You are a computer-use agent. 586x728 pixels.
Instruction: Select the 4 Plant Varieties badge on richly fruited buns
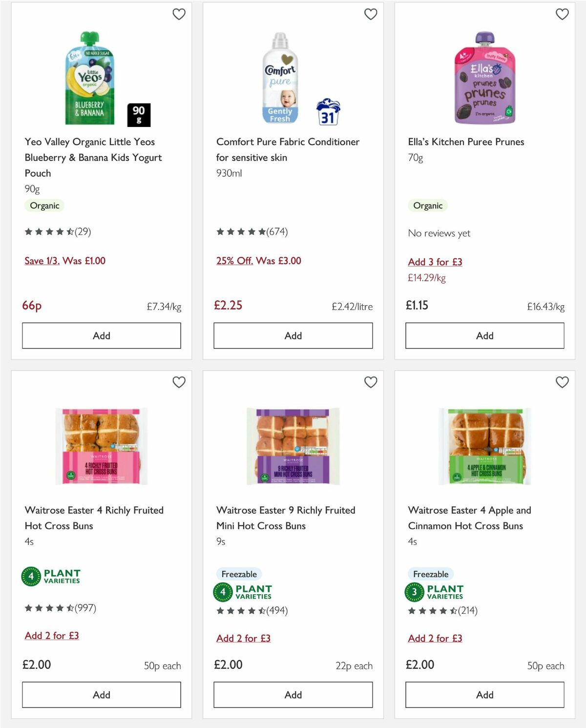point(52,576)
